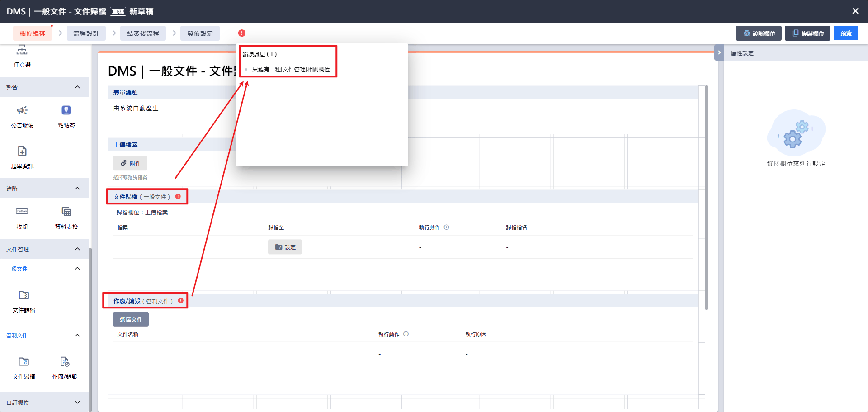Open the 發佈設定 tab

[x=200, y=33]
